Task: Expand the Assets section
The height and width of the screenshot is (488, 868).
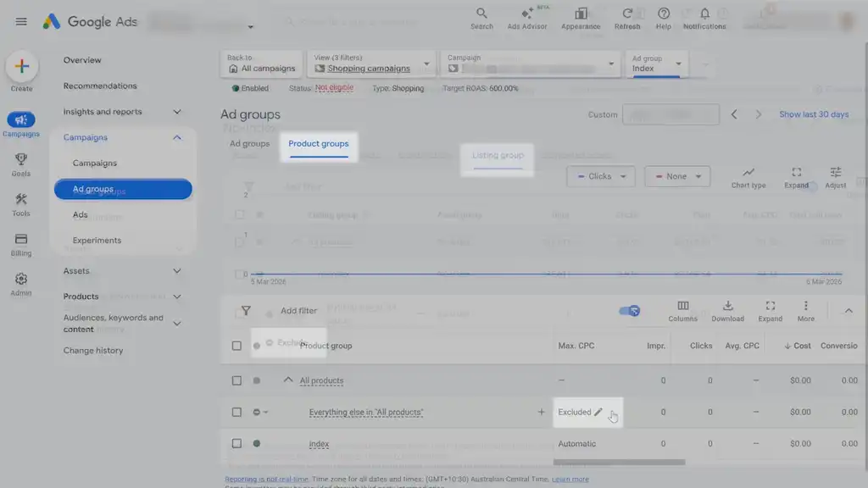Action: 177,271
